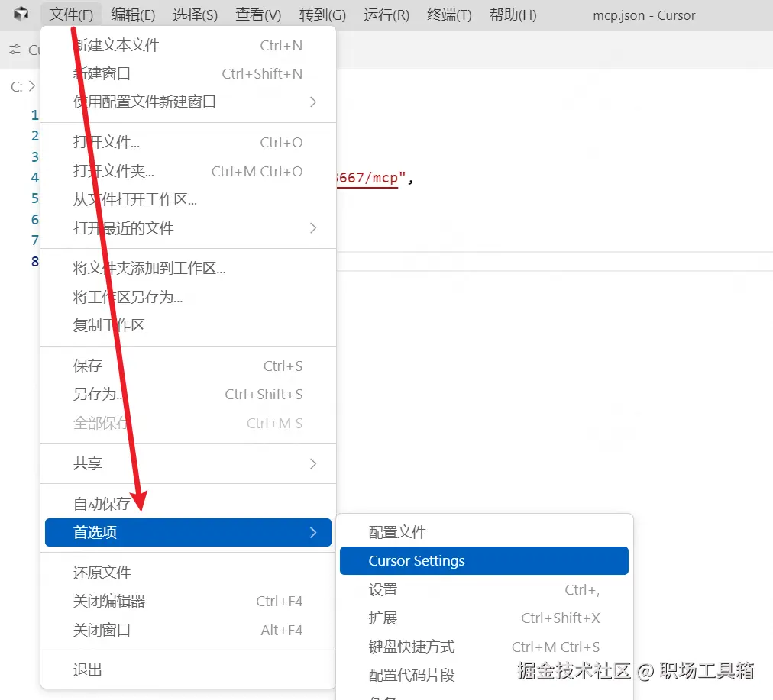Open the 转到(G) menu
This screenshot has height=700, width=773.
point(322,15)
